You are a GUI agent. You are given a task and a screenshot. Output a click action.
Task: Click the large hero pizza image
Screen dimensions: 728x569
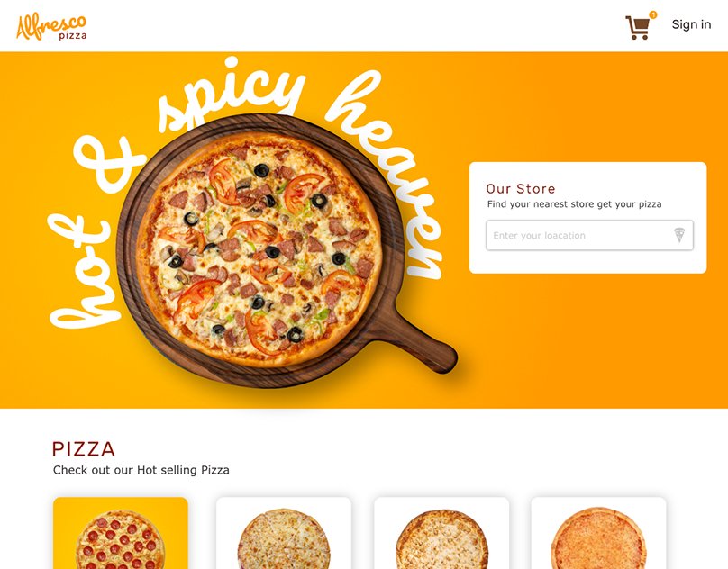259,249
